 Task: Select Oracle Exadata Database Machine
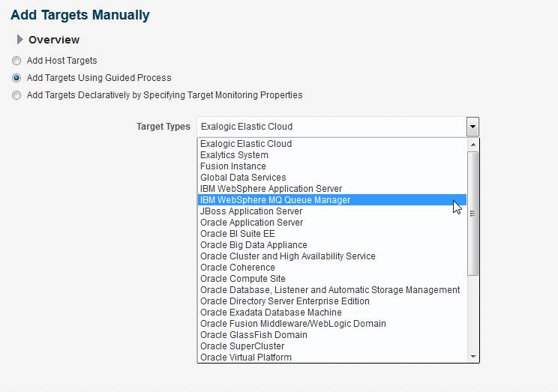pos(332,313)
